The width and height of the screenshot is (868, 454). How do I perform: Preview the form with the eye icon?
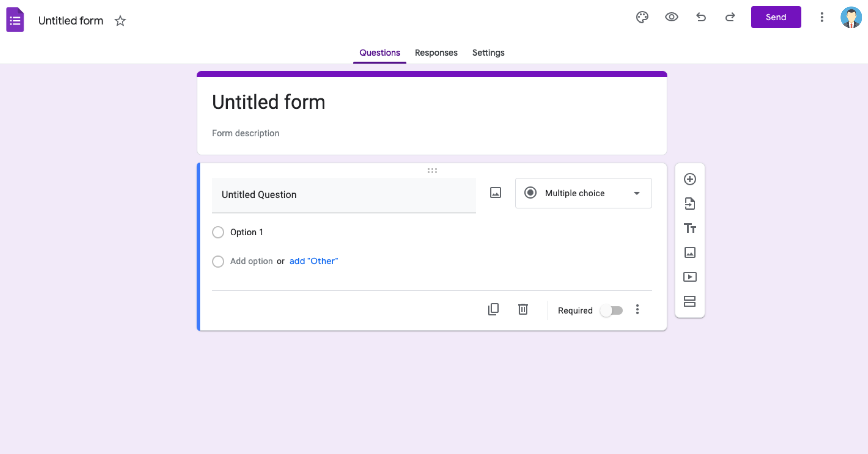pos(672,17)
